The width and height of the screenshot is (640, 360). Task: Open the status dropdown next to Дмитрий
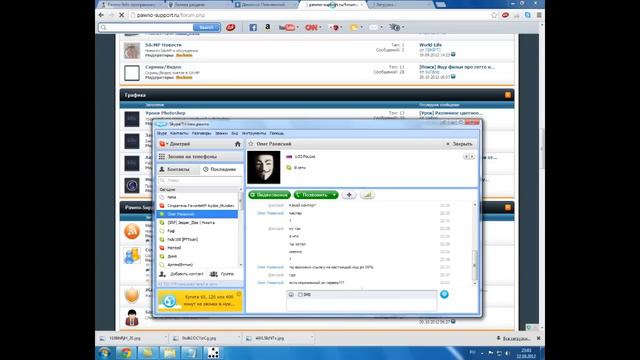pos(167,144)
